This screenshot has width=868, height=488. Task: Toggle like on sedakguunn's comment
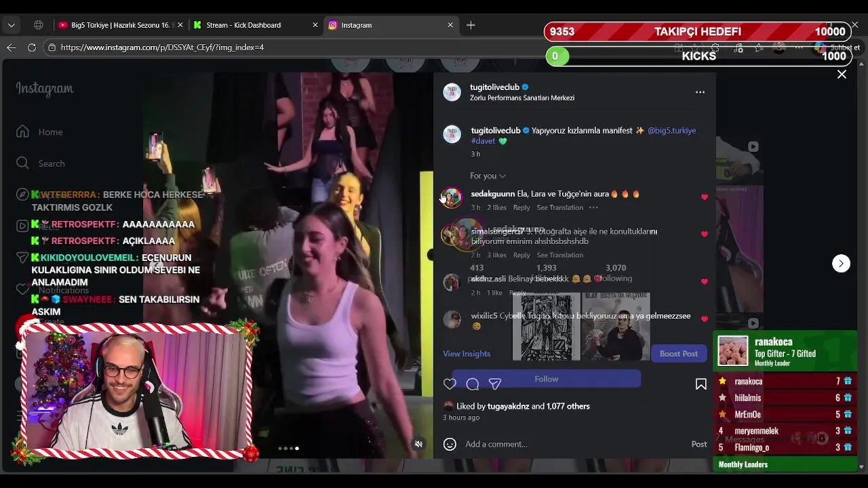tap(705, 197)
